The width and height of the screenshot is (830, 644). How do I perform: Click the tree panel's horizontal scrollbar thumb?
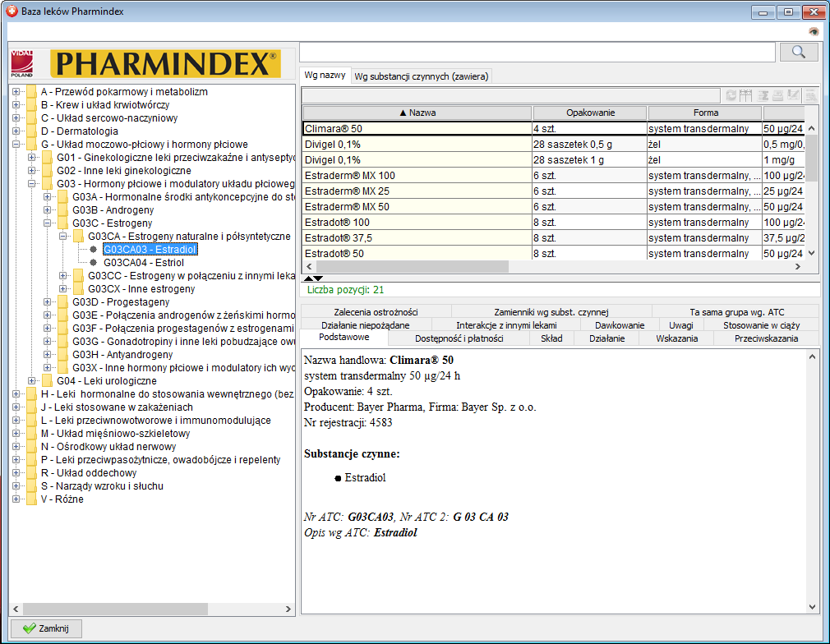click(x=115, y=609)
